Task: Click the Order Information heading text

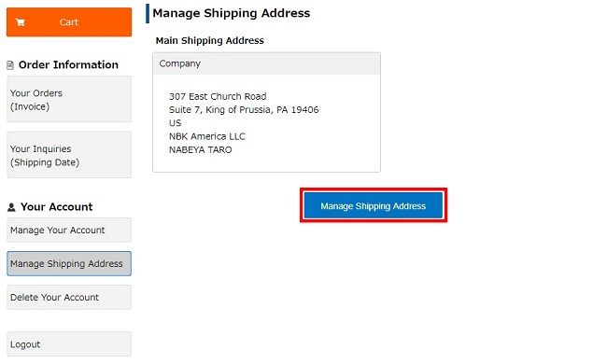Action: point(68,64)
